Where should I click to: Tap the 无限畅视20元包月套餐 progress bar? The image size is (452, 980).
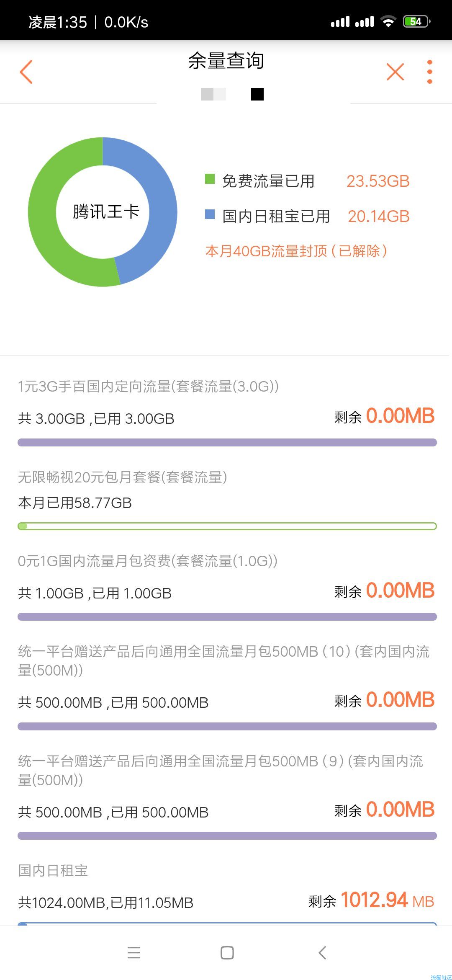click(x=227, y=526)
